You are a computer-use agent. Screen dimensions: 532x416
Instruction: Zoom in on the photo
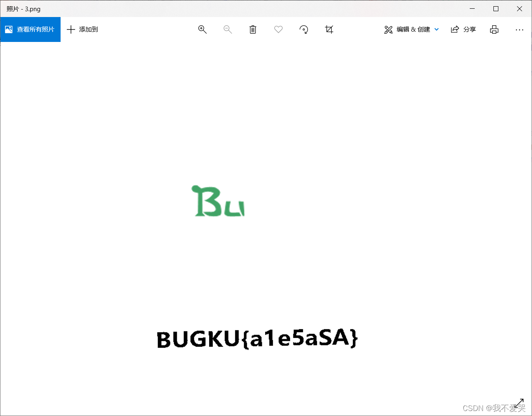(202, 29)
